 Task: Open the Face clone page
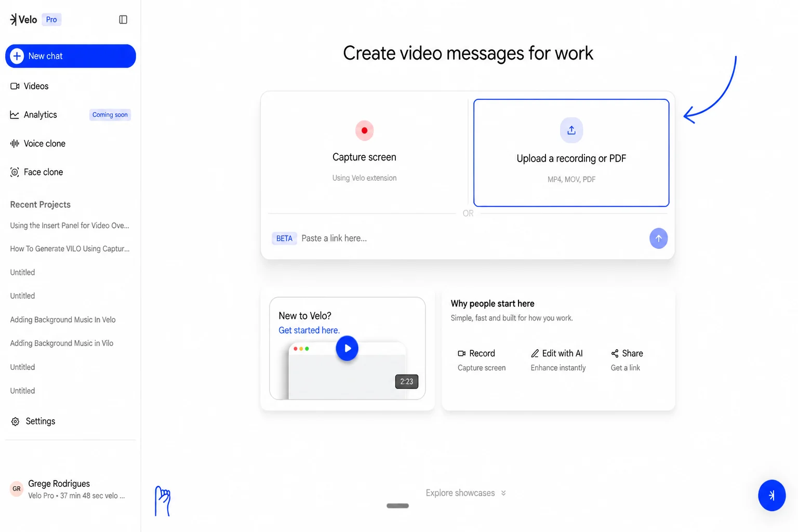coord(37,172)
